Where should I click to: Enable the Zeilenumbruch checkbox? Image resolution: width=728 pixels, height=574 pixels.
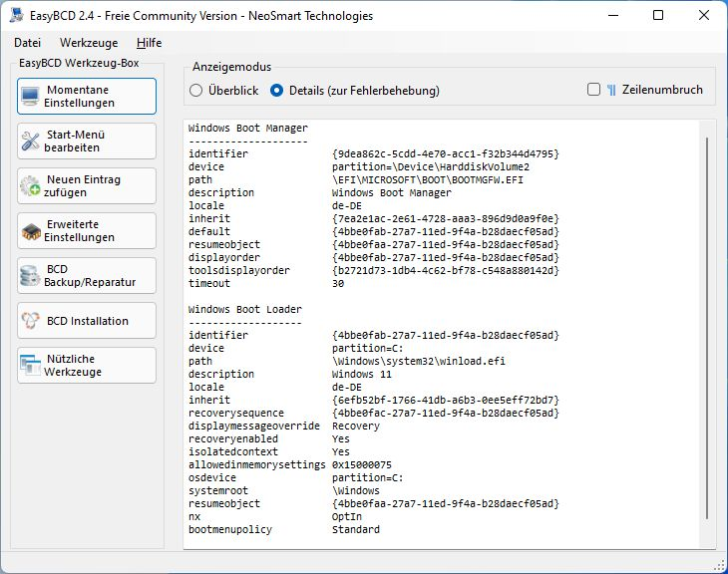593,90
